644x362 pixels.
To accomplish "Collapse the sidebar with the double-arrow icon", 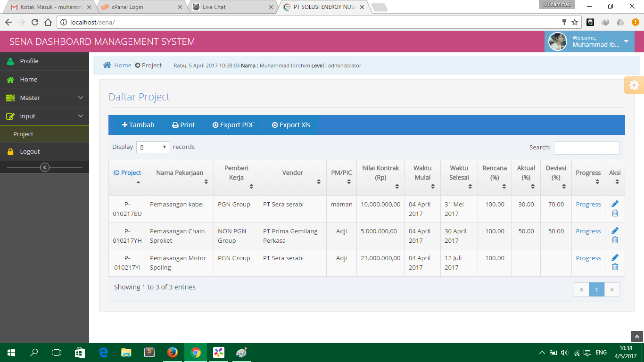I will pos(45,167).
